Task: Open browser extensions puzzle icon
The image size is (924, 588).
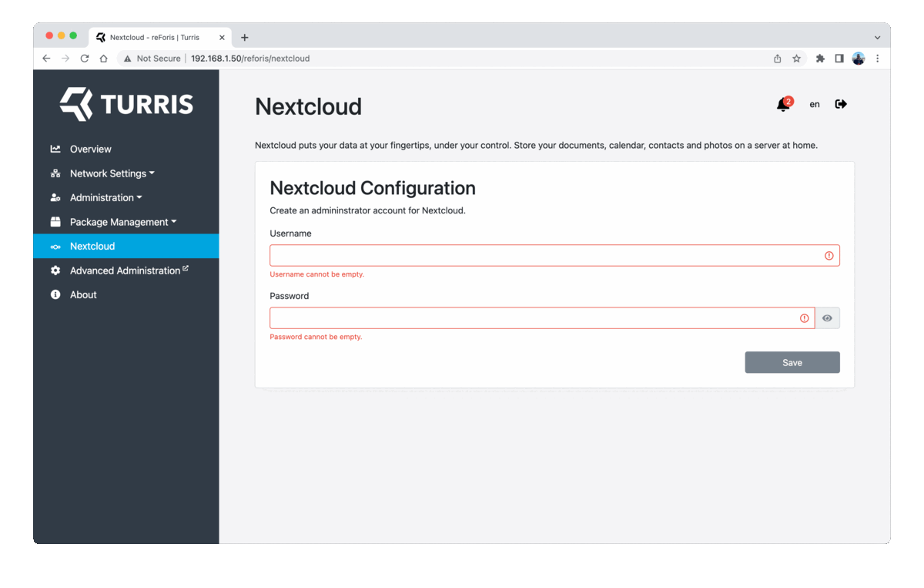Action: 820,59
